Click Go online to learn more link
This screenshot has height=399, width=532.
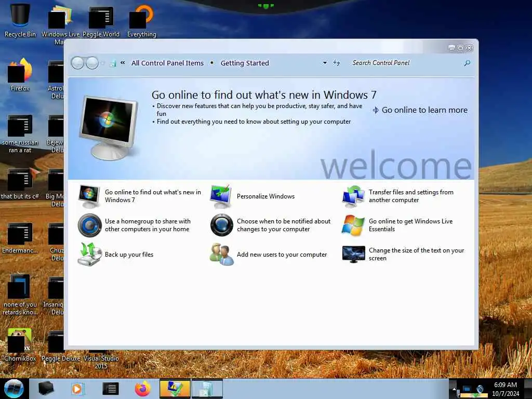tap(420, 110)
